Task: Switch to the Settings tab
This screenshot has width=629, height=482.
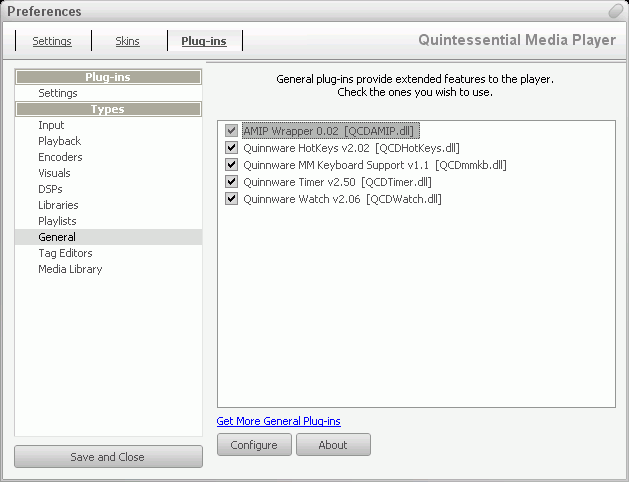Action: [52, 41]
